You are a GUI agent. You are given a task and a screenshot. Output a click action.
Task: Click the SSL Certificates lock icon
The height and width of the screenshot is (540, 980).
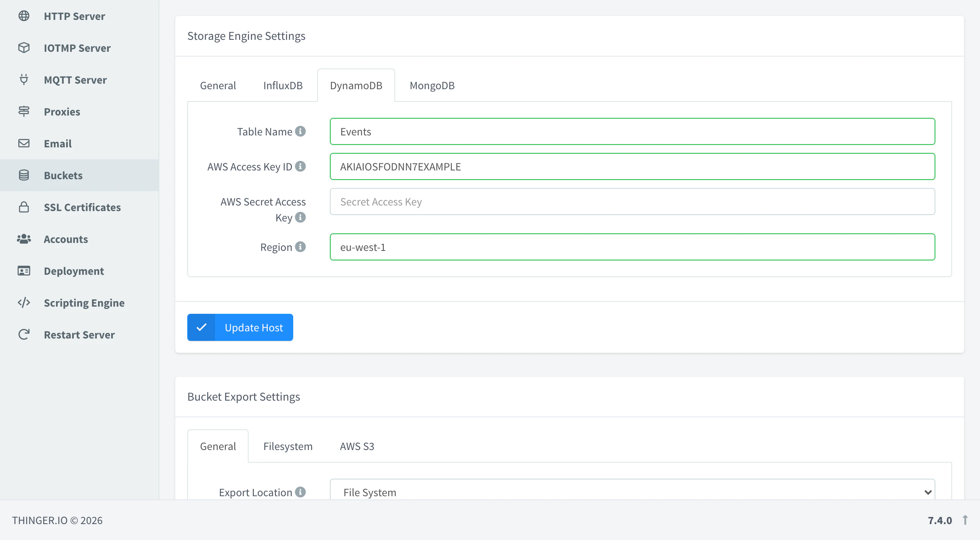pyautogui.click(x=24, y=207)
